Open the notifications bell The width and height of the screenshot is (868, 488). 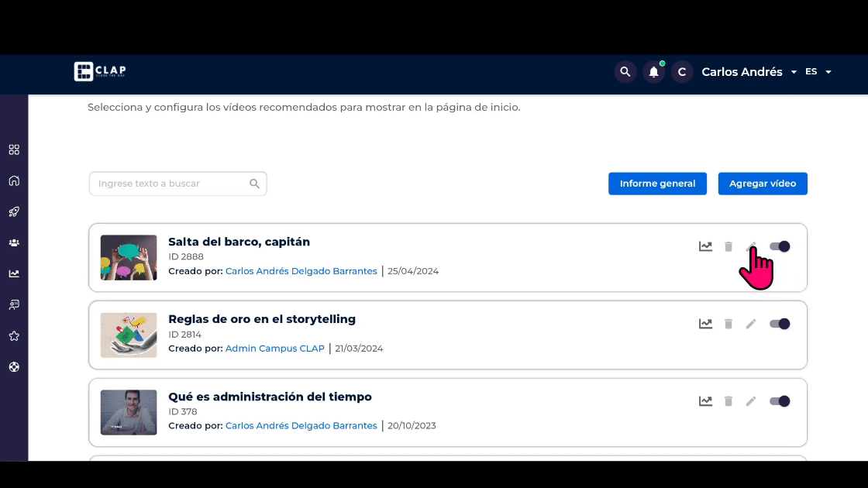654,72
